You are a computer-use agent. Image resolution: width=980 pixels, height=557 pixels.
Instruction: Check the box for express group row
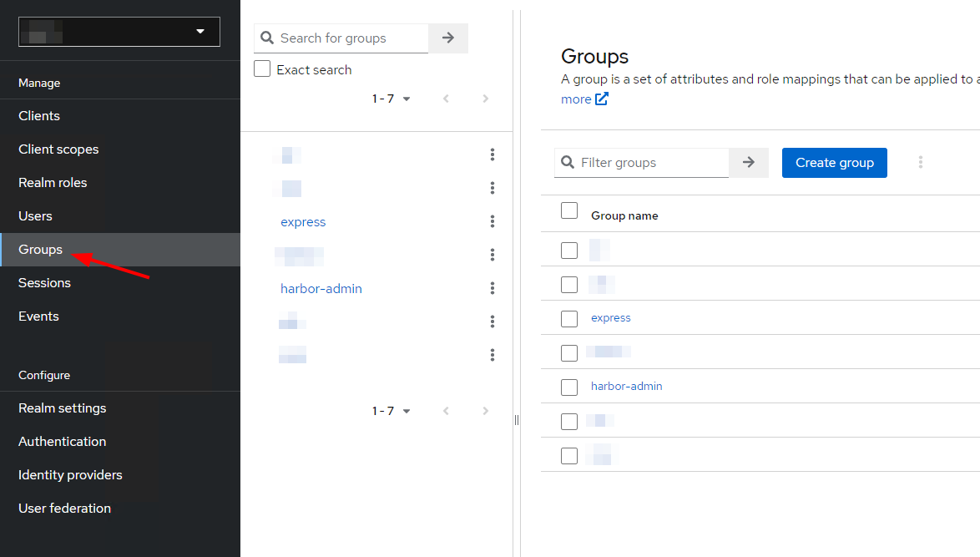click(x=569, y=318)
